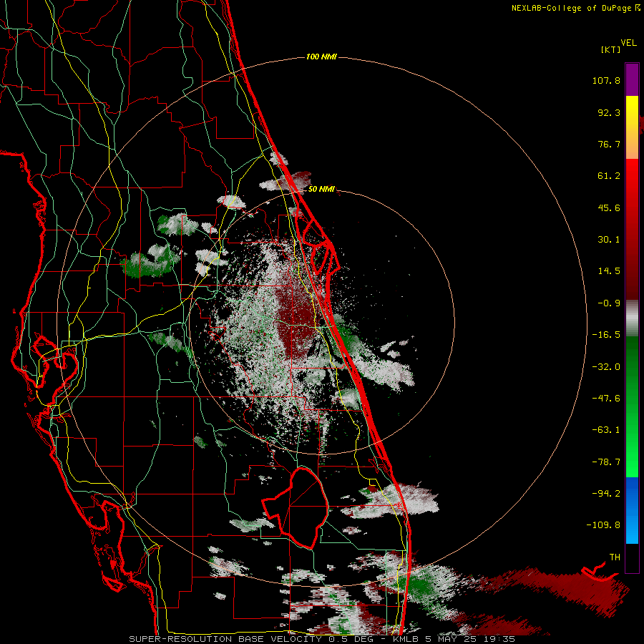Click the -94.2 velocity legend value
644x644 pixels.
[606, 494]
